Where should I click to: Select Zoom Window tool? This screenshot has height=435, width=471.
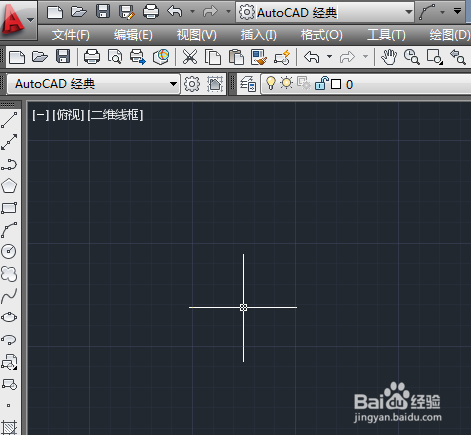pos(435,57)
